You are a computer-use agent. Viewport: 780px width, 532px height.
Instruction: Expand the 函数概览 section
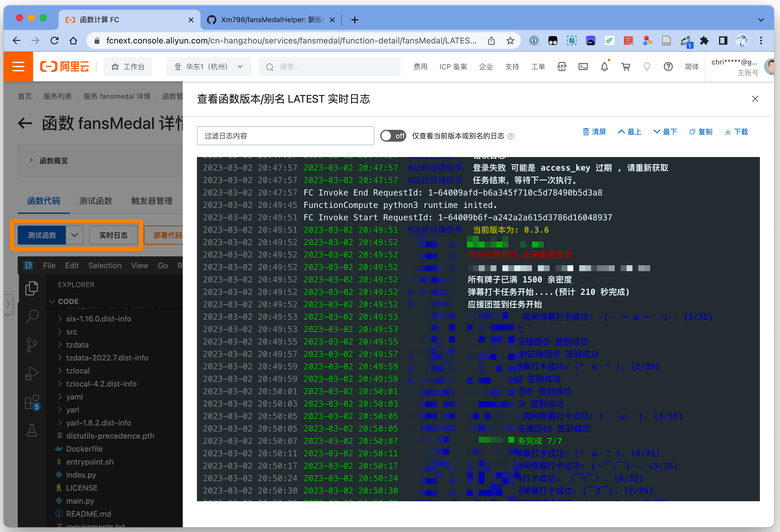click(x=54, y=161)
